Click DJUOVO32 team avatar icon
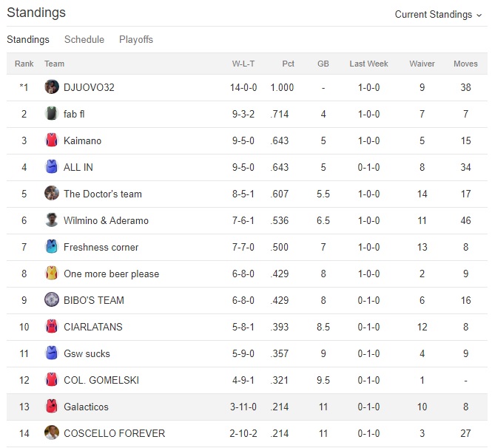Screen dimensions: 492x448 point(52,87)
